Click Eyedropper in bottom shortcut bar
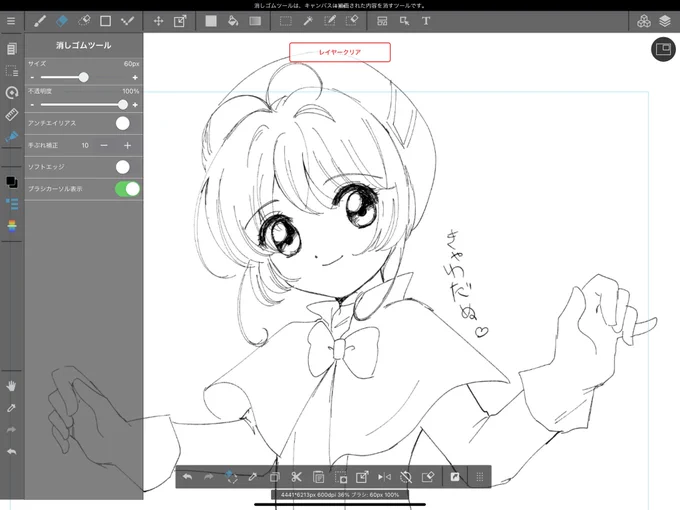 [x=252, y=477]
